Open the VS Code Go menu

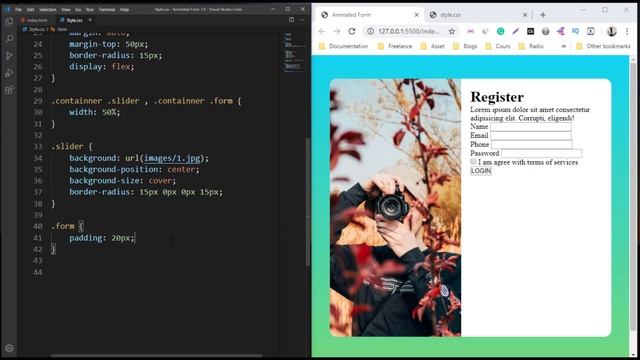pyautogui.click(x=78, y=9)
